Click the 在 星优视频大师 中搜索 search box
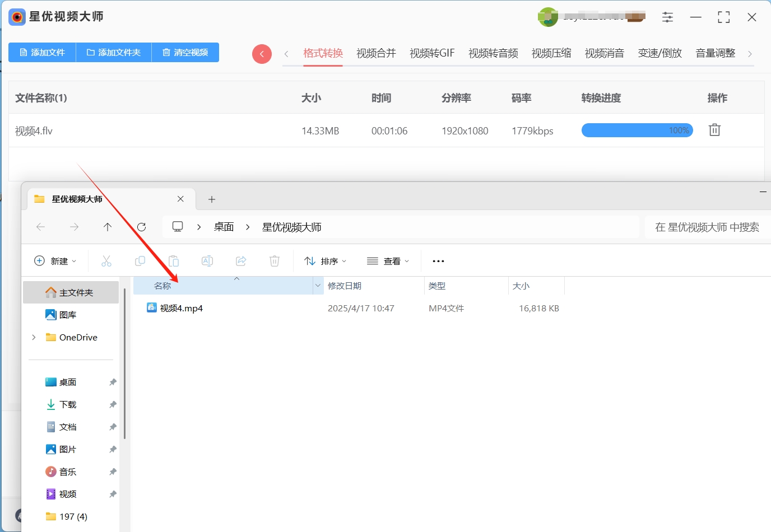Viewport: 771px width, 532px height. 708,227
